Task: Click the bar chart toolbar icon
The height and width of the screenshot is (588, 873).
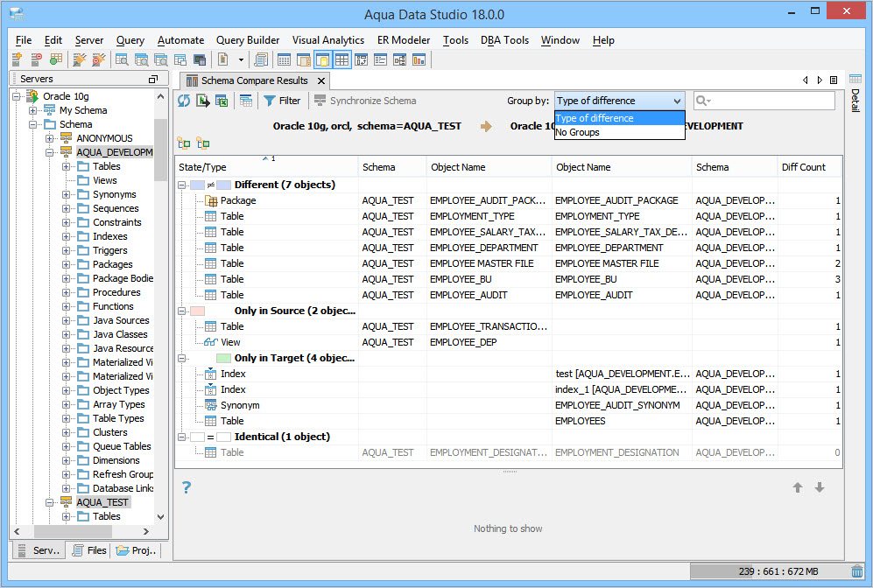Action: coord(419,59)
